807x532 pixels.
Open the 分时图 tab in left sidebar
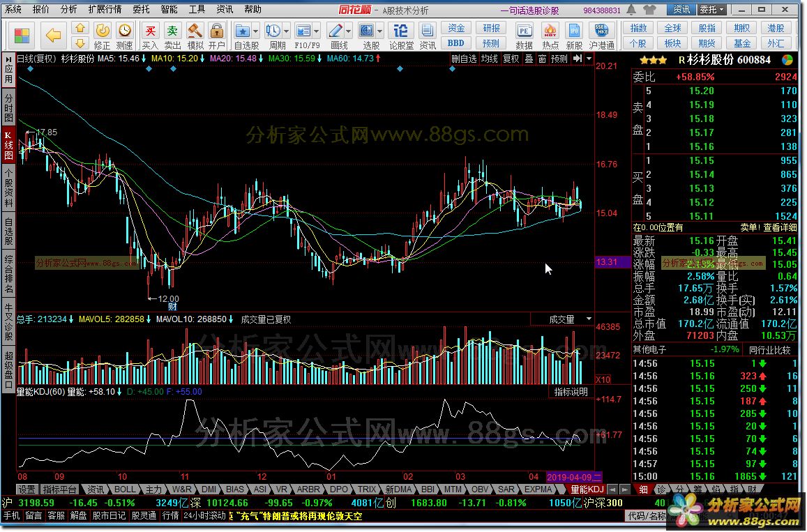9,107
